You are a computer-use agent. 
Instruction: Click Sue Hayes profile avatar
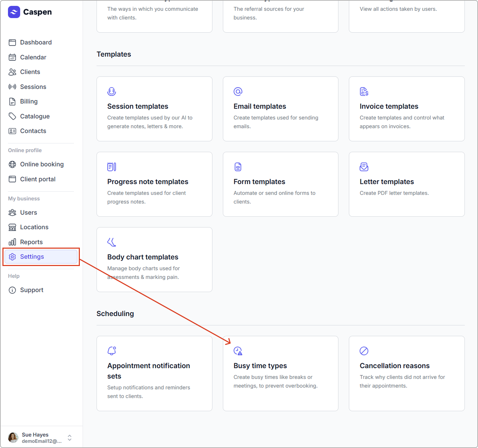(13, 438)
